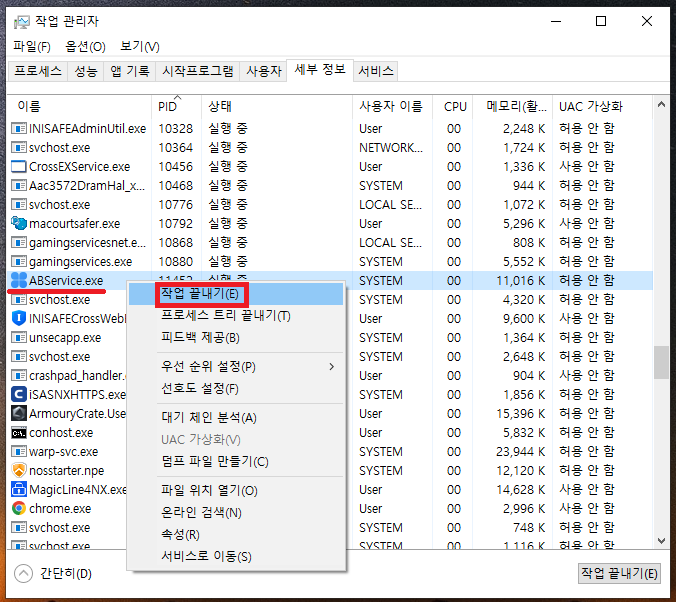Minimize the Task Manager window
The height and width of the screenshot is (602, 676).
(x=556, y=21)
